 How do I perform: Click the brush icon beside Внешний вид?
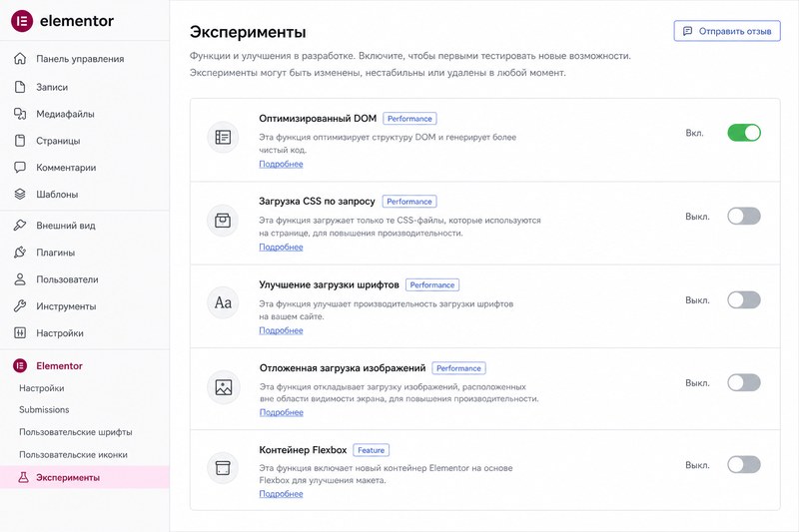pos(20,225)
